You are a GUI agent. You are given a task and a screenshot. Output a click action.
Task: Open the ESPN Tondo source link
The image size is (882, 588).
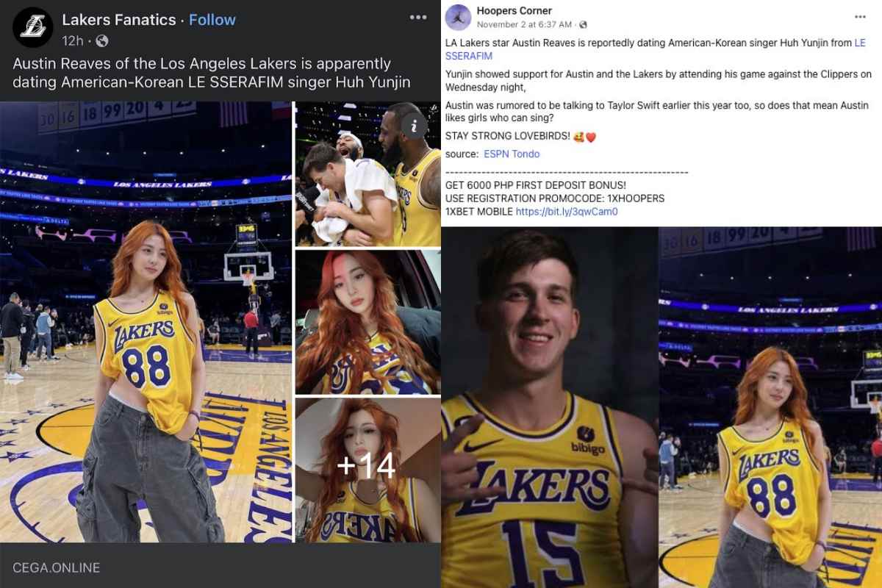coord(512,154)
